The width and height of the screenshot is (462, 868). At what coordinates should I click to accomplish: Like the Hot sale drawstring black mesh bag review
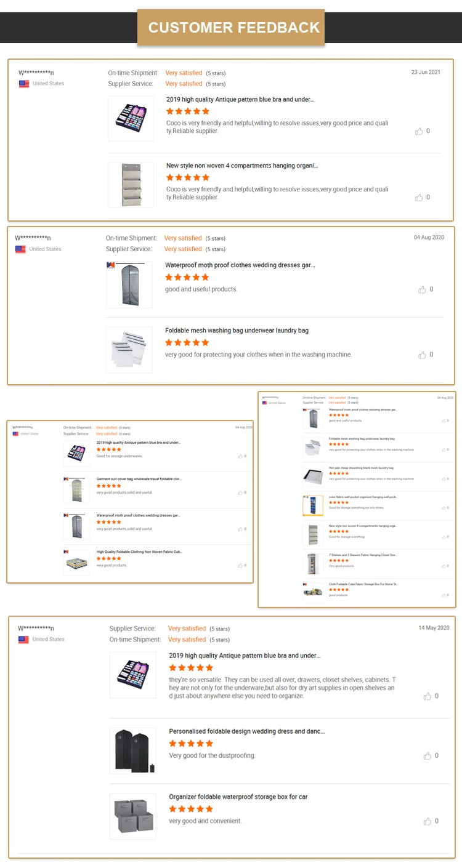coord(444,478)
